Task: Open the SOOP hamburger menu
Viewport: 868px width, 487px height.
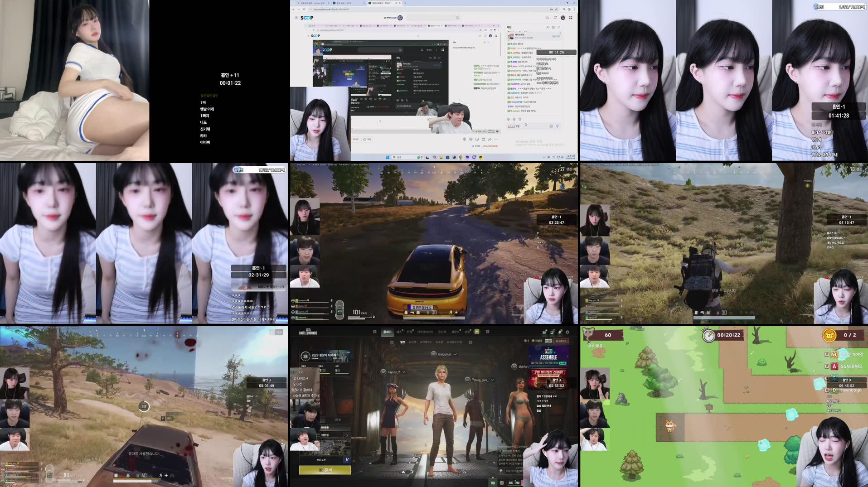Action: tap(296, 18)
